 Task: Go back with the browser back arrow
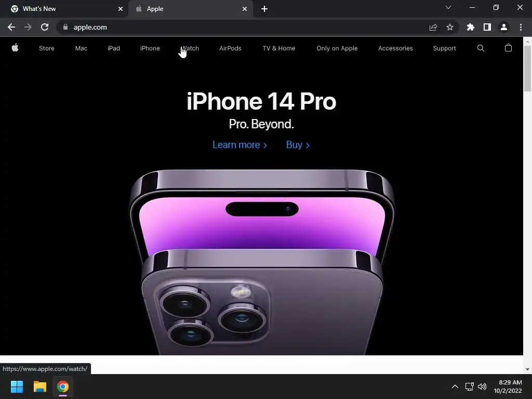coord(11,27)
